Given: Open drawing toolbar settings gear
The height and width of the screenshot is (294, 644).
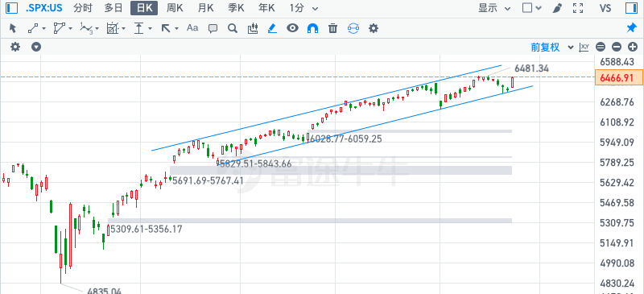Looking at the screenshot, I should (x=374, y=28).
